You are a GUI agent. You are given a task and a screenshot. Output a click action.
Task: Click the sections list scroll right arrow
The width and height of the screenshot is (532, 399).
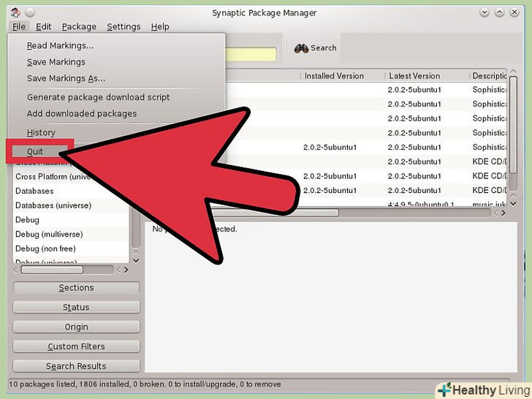click(126, 270)
